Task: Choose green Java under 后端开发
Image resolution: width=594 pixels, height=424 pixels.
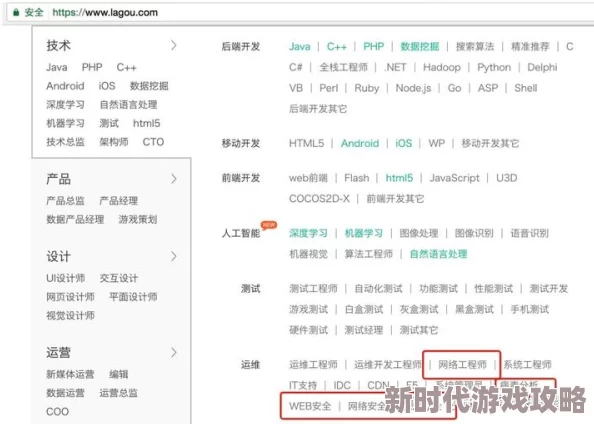Action: tap(300, 47)
